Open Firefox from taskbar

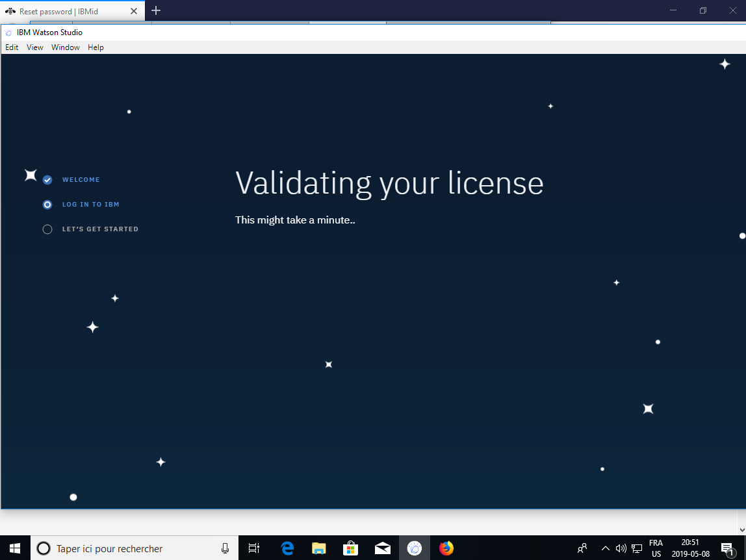(446, 548)
